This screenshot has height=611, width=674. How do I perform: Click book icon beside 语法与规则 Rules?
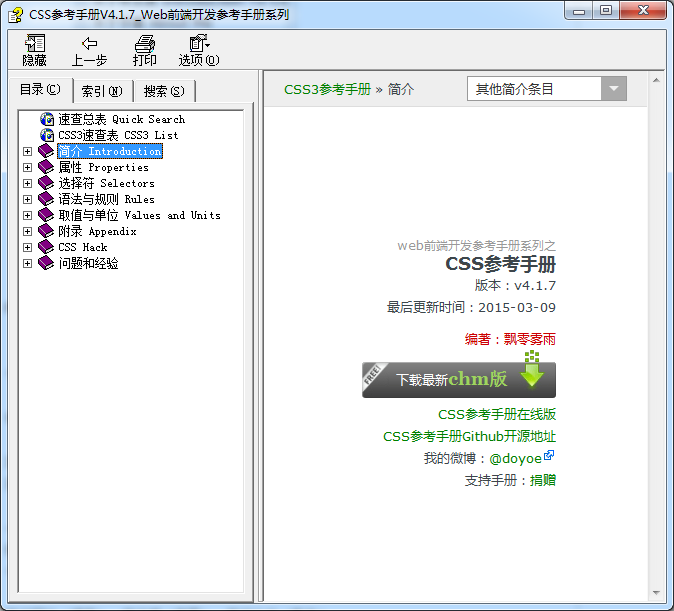point(46,199)
